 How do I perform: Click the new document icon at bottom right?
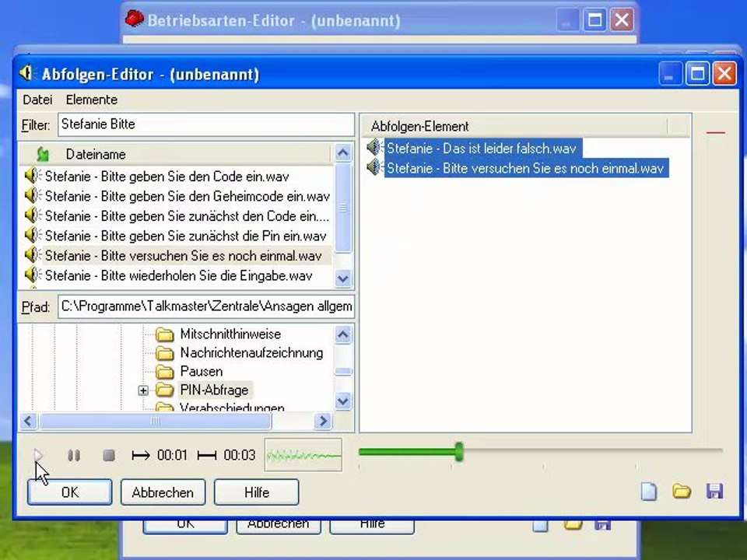coord(649,492)
